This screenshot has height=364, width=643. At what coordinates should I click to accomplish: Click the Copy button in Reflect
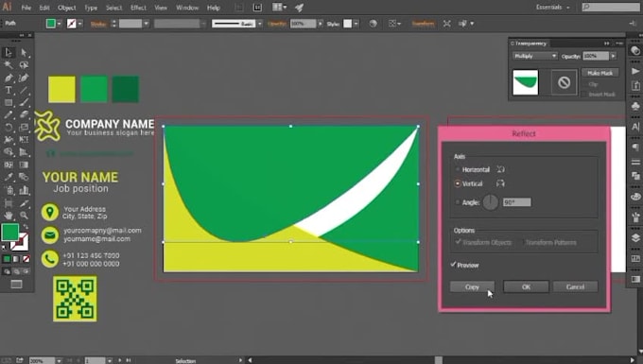[472, 286]
